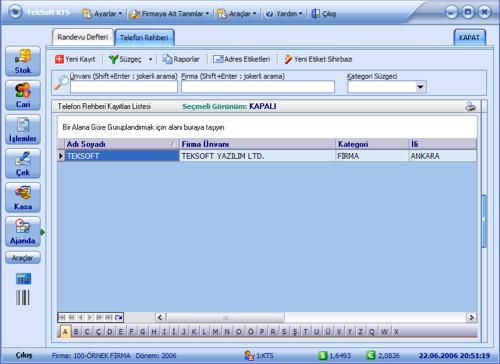Click the Dönem: 2006 status text

(x=156, y=356)
